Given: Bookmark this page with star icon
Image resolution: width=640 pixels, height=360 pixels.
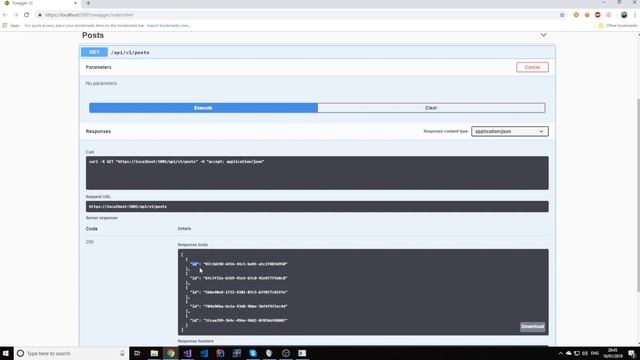Looking at the screenshot, I should coord(562,15).
